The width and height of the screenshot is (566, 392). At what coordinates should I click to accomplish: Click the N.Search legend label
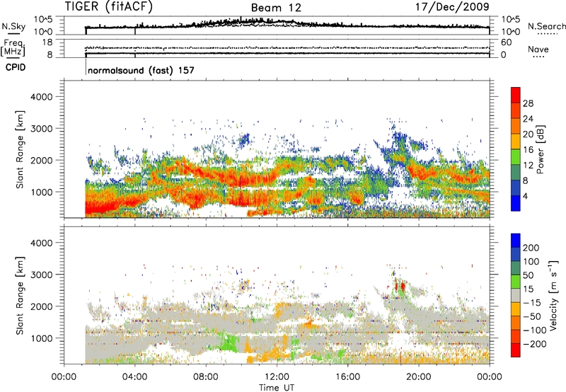click(546, 26)
